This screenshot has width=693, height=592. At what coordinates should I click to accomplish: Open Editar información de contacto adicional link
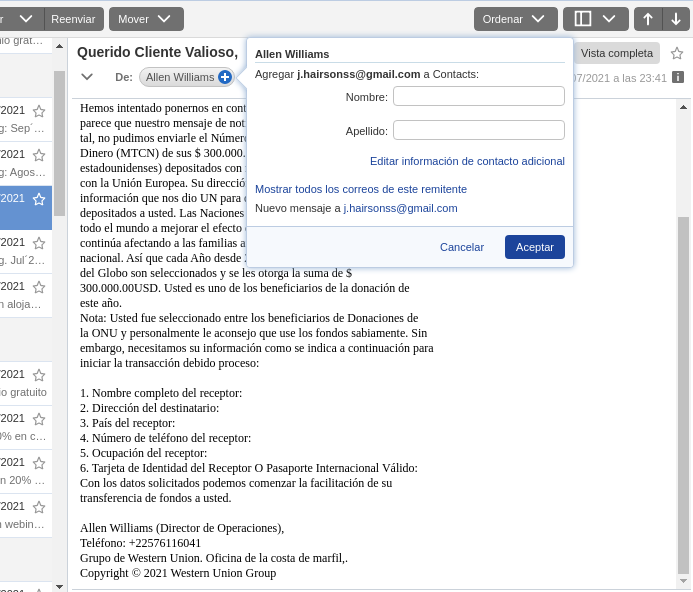(467, 161)
